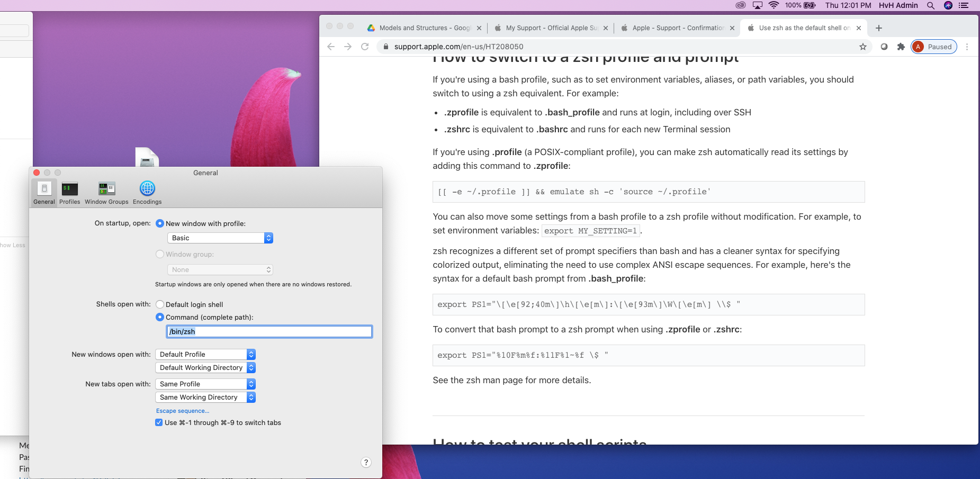Click the Paused profile button in Chrome
The width and height of the screenshot is (980, 479).
click(934, 47)
